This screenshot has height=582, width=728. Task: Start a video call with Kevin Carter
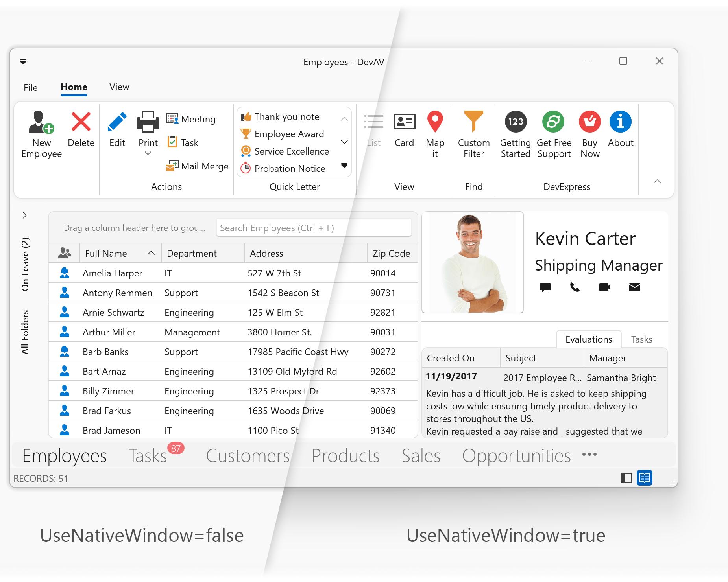[604, 287]
